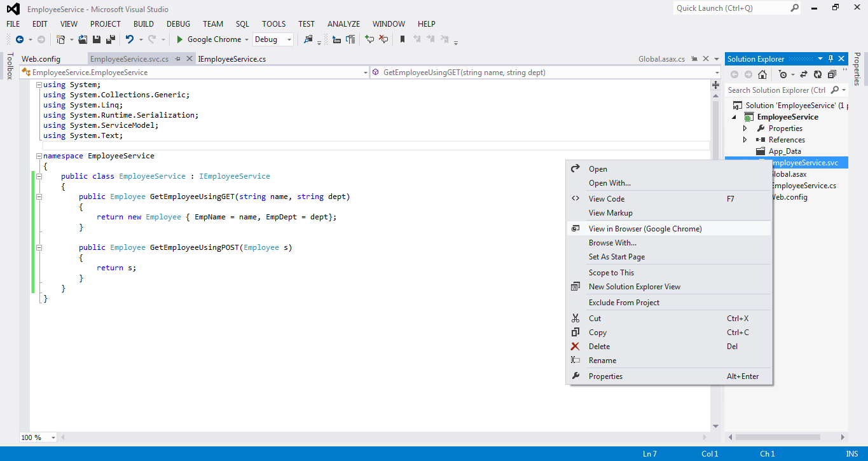Save the current file using the toolbar disk icon

click(x=97, y=39)
